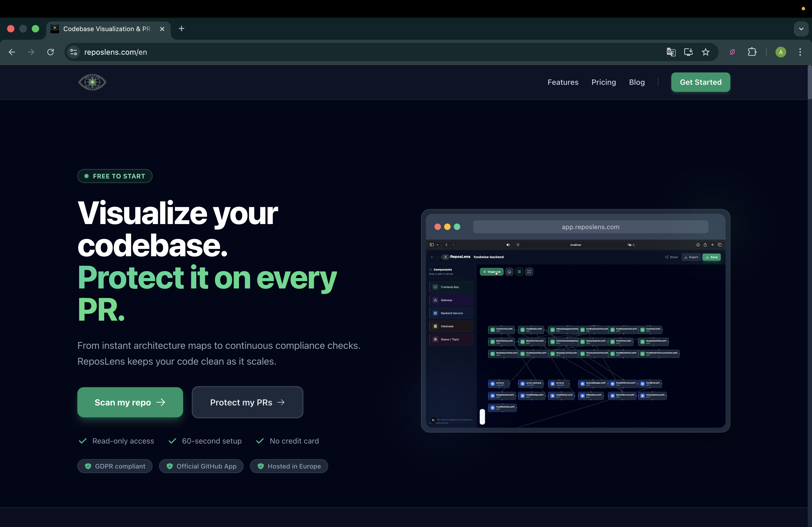Open the site information icon beside URL
812x527 pixels.
coord(73,52)
